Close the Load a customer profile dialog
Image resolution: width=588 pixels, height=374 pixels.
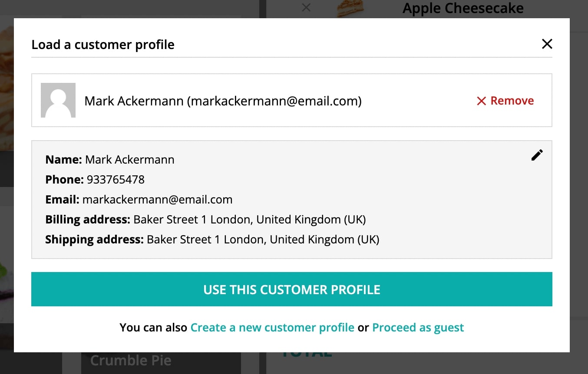pos(547,44)
